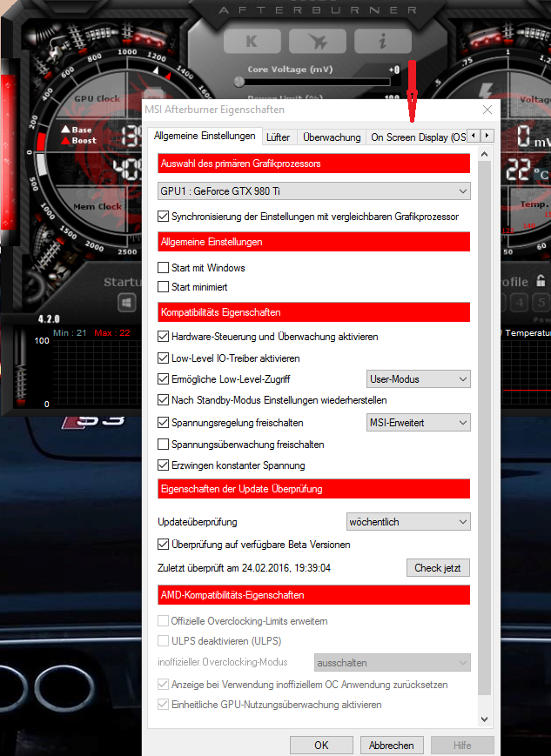Image resolution: width=551 pixels, height=756 pixels.
Task: Toggle Überprüfung auf verfügbare Beta Versionen
Action: (x=163, y=545)
